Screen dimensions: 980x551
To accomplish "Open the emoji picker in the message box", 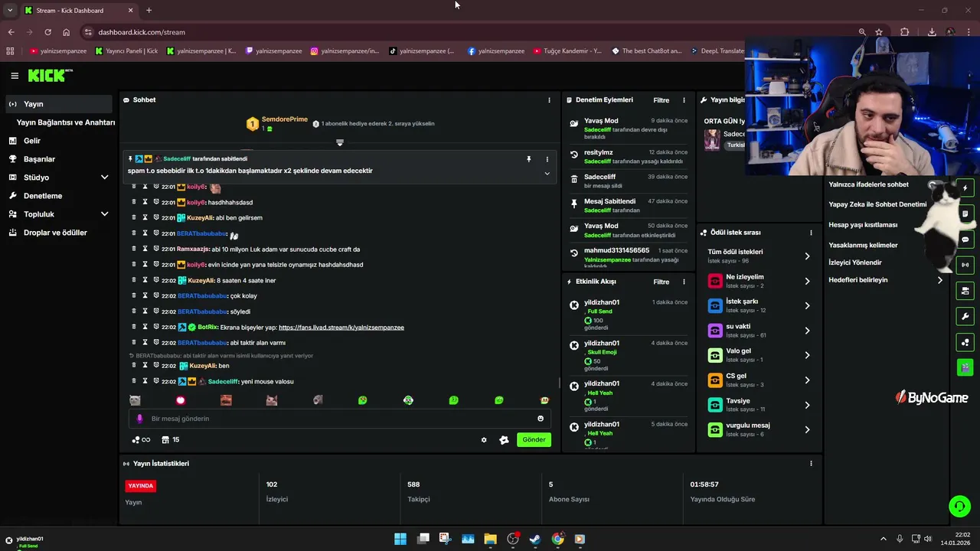I will tap(541, 419).
